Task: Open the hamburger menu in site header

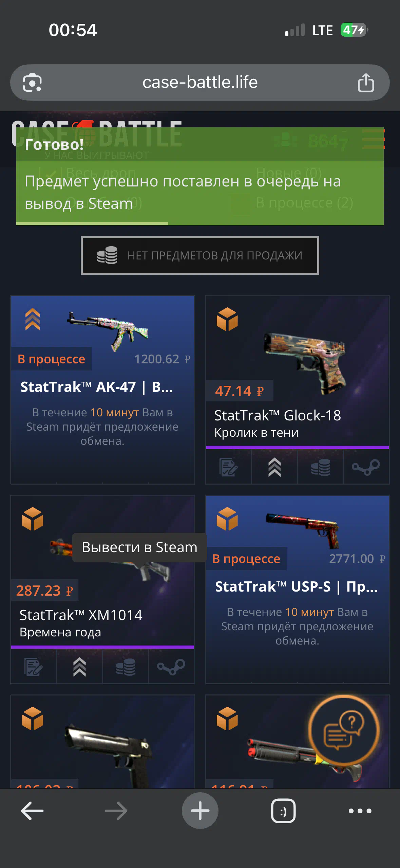Action: pos(373,139)
